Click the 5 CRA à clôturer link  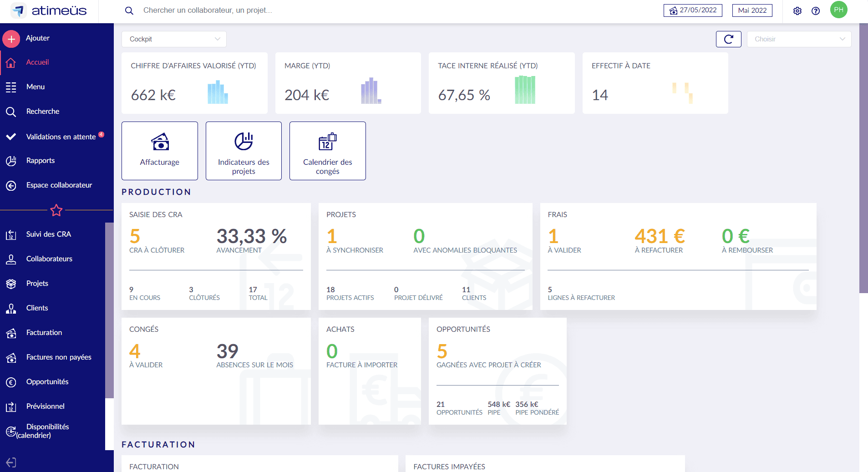click(x=135, y=237)
